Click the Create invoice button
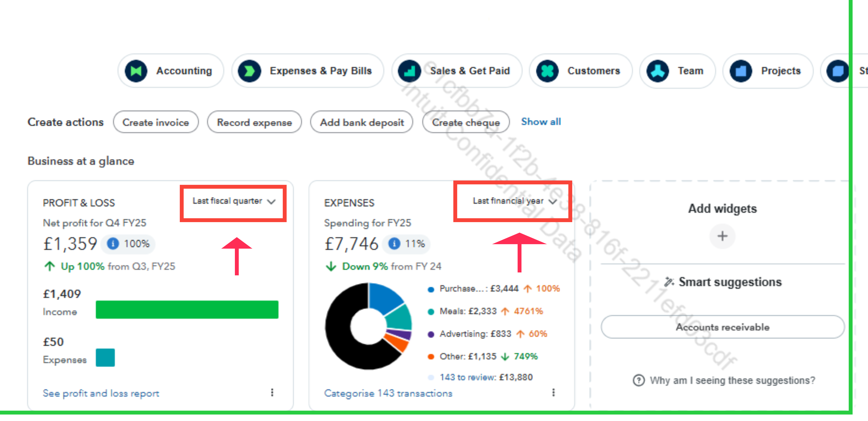 pyautogui.click(x=156, y=122)
